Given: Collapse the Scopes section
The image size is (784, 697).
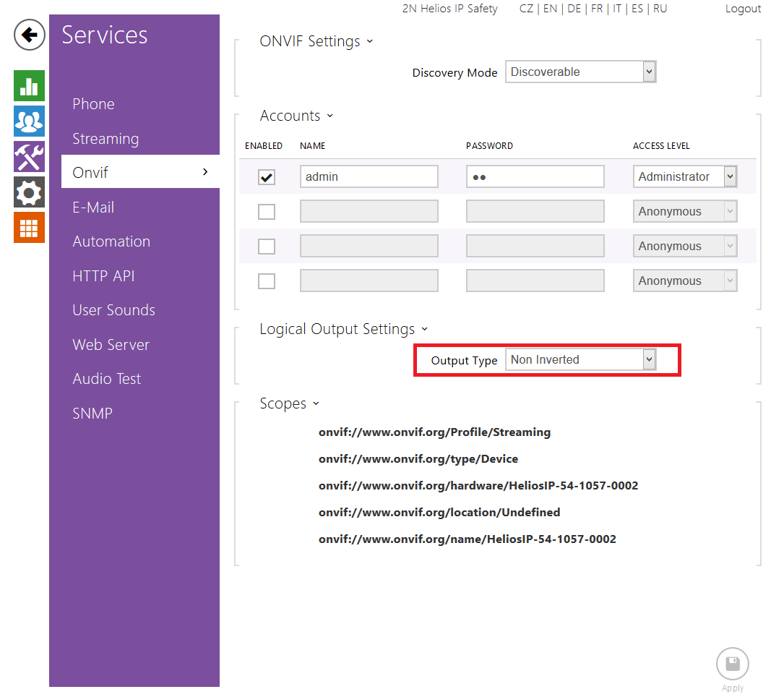Looking at the screenshot, I should tap(289, 404).
